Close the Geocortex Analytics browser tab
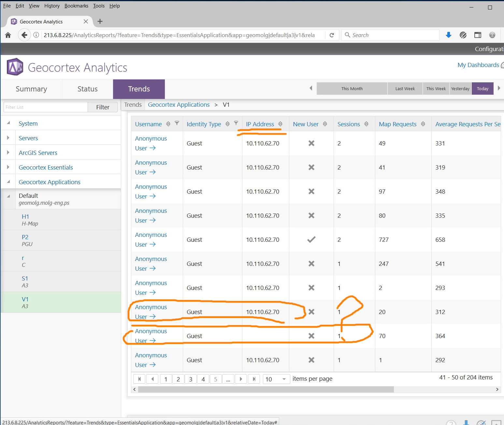The image size is (504, 425). pos(86,21)
